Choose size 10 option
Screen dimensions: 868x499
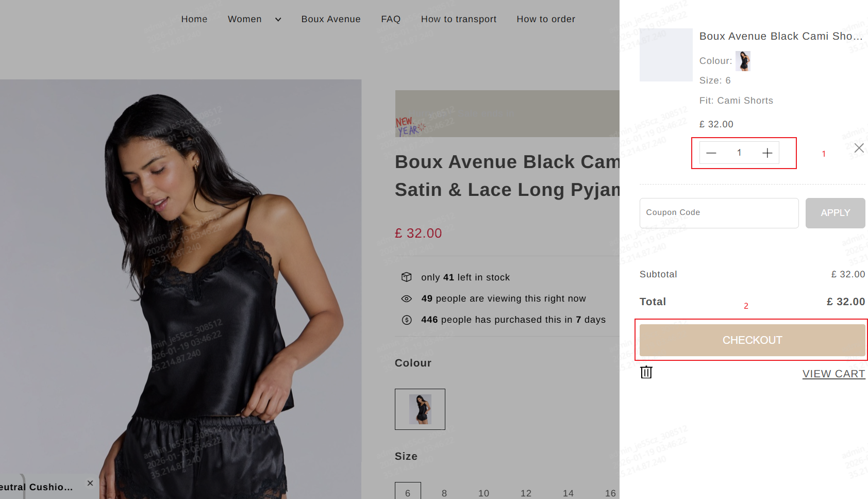(483, 493)
